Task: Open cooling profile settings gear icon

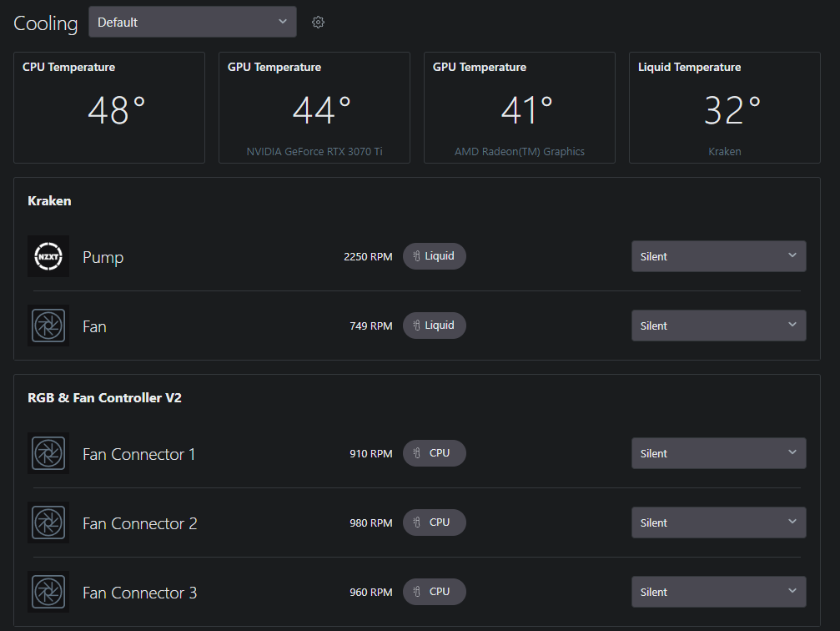Action: click(x=318, y=22)
